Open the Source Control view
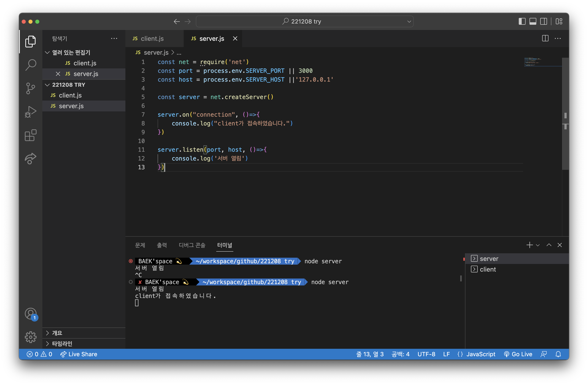 (x=31, y=88)
